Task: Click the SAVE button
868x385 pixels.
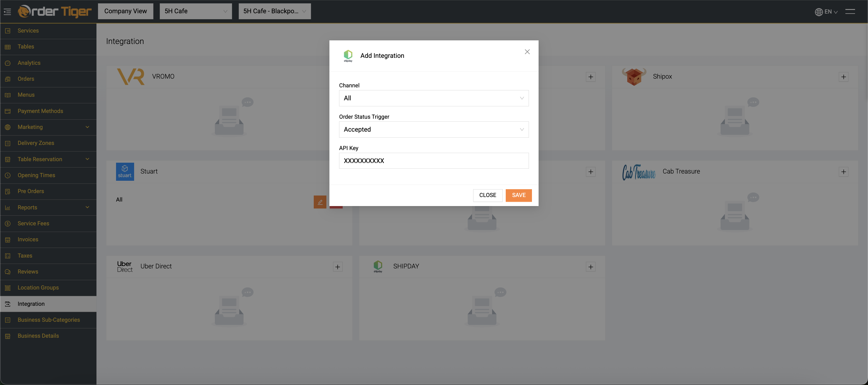Action: point(518,195)
